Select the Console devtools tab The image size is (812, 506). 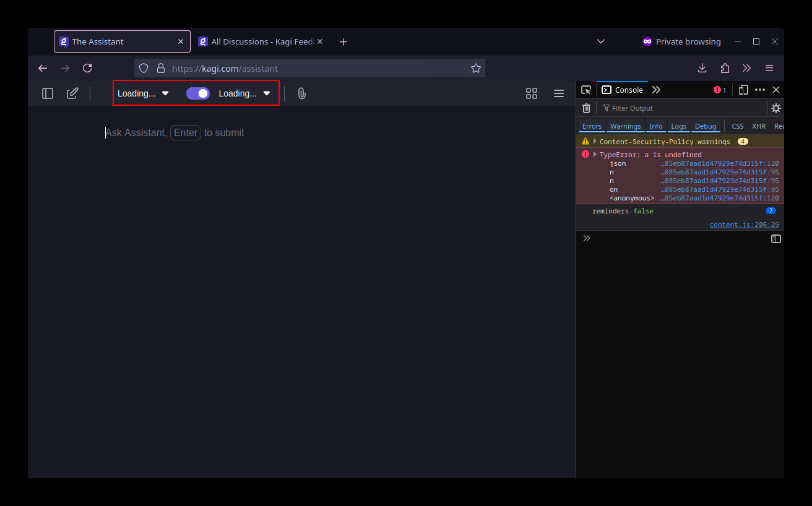(623, 90)
